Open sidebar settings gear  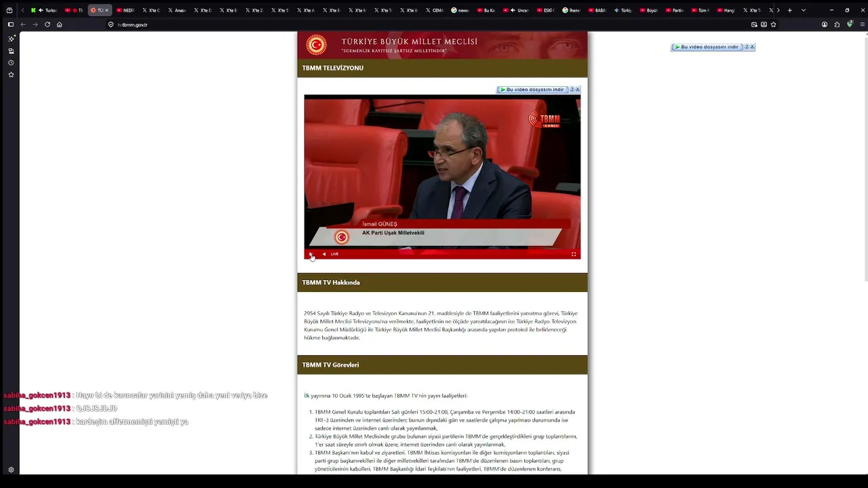[x=11, y=470]
